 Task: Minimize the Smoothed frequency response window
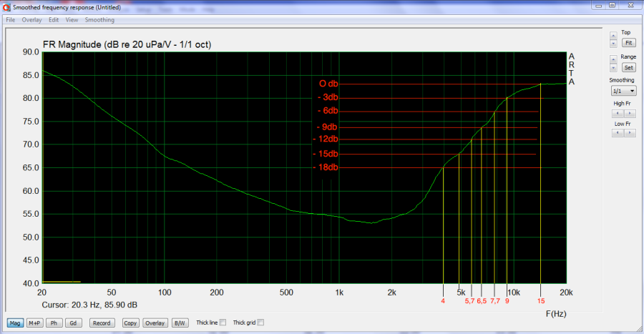point(598,5)
